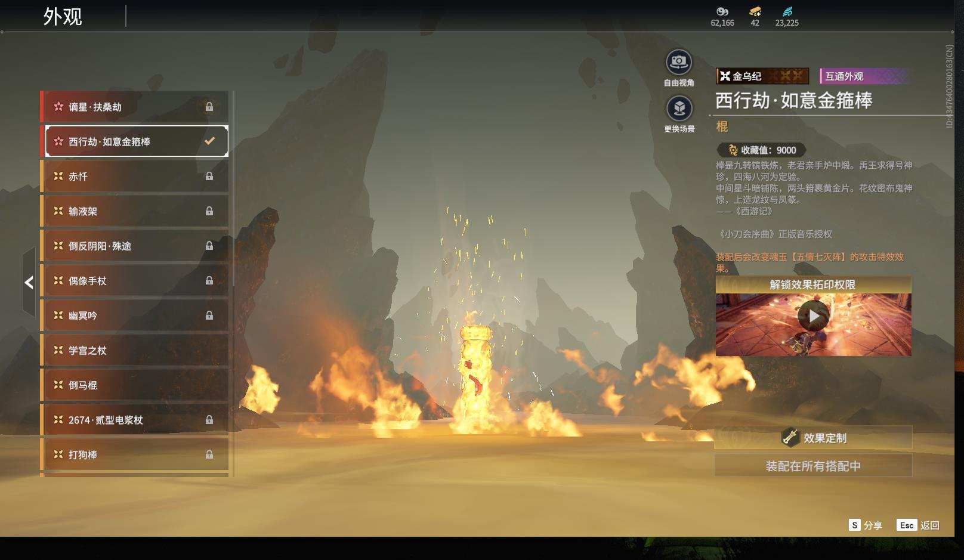
Task: Click the change scene cube icon
Action: tap(679, 109)
